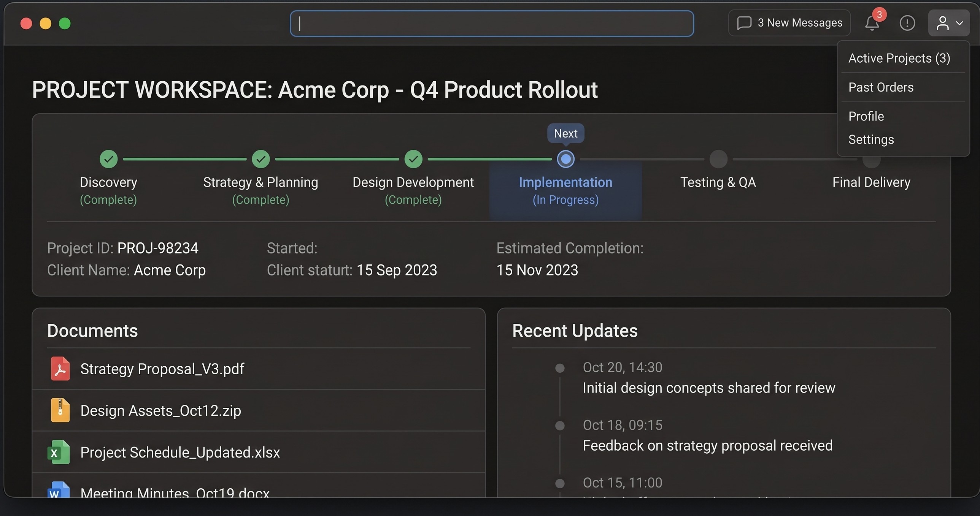This screenshot has height=516, width=980.
Task: Click the 15 Nov 2023 completion date
Action: click(x=537, y=271)
